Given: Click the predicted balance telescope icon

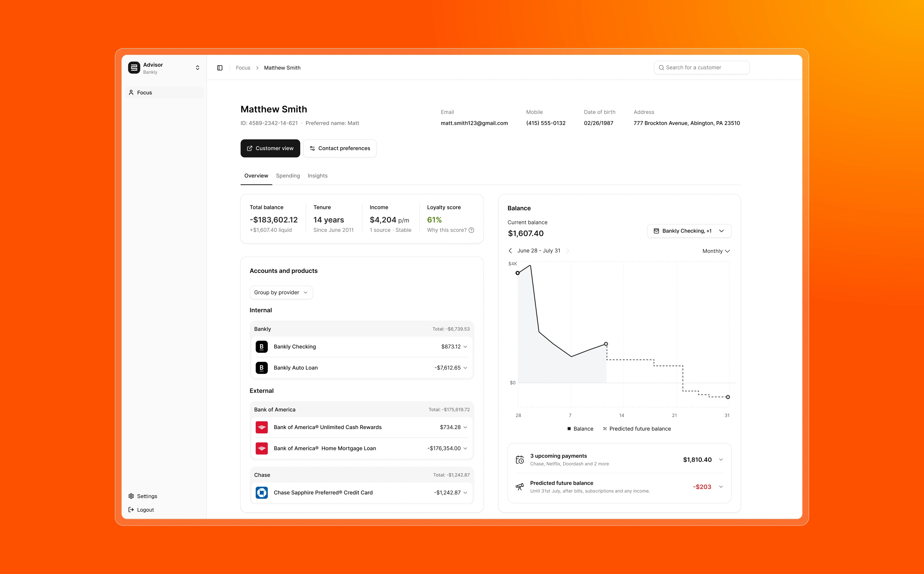Looking at the screenshot, I should point(519,487).
